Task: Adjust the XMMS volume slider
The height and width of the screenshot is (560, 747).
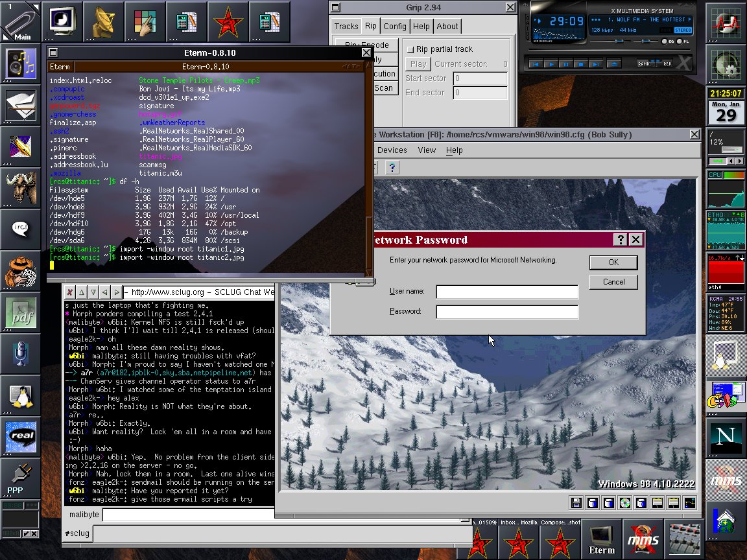Action: pos(610,41)
